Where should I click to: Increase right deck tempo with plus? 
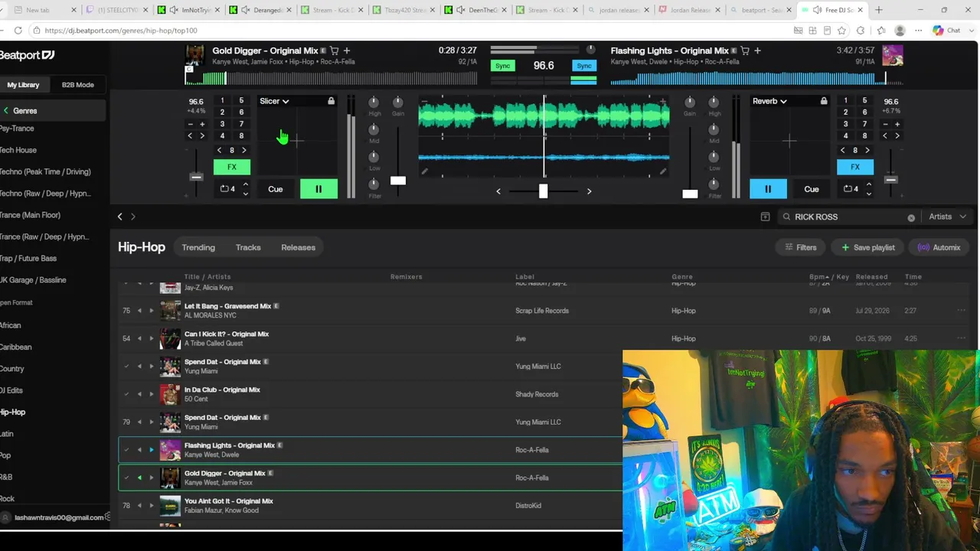click(x=897, y=124)
